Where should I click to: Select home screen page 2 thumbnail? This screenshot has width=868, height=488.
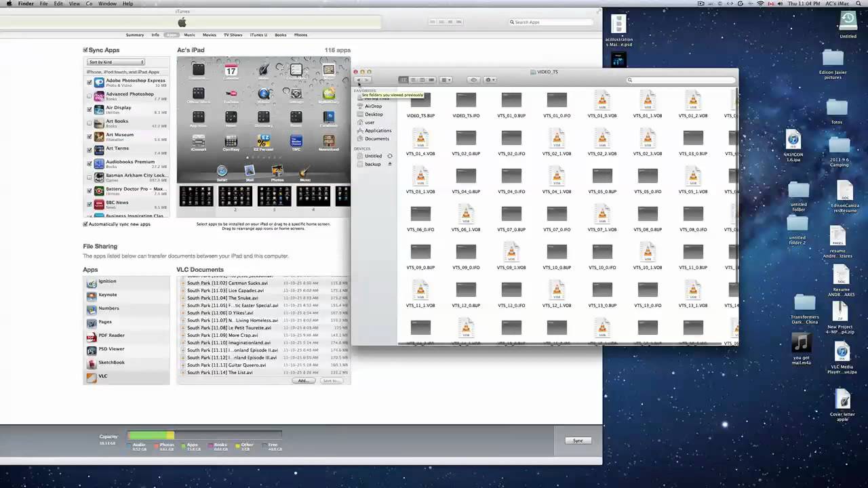235,197
